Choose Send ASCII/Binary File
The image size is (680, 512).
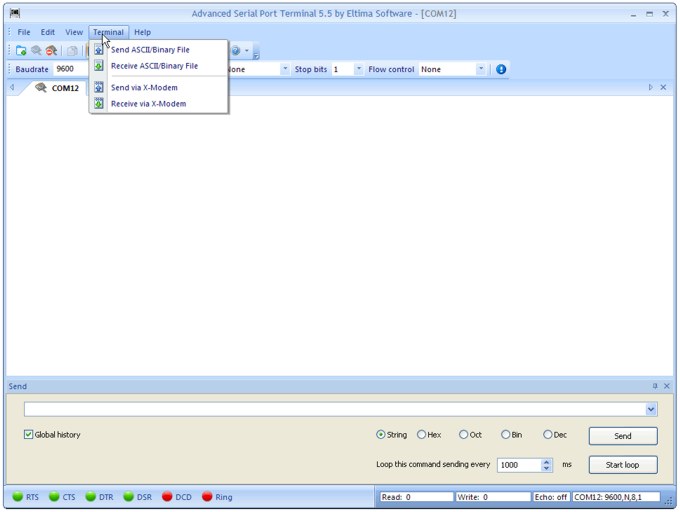tap(158, 50)
